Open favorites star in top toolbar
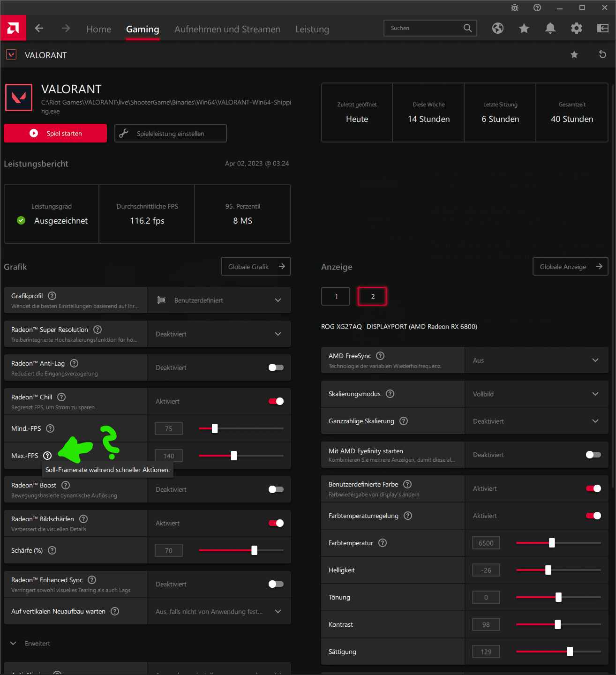Image resolution: width=616 pixels, height=675 pixels. click(524, 29)
